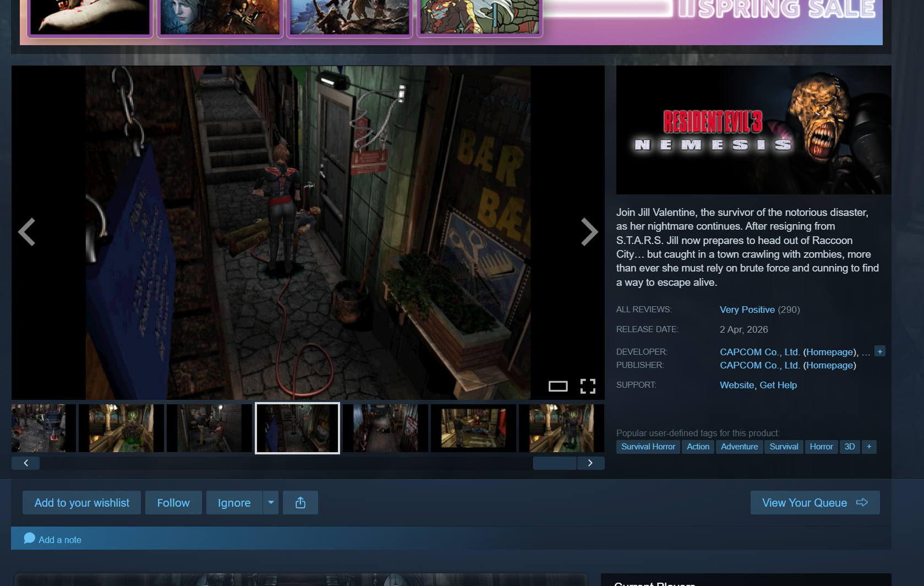Open the Very Positive reviews link
This screenshot has width=924, height=586.
click(747, 310)
